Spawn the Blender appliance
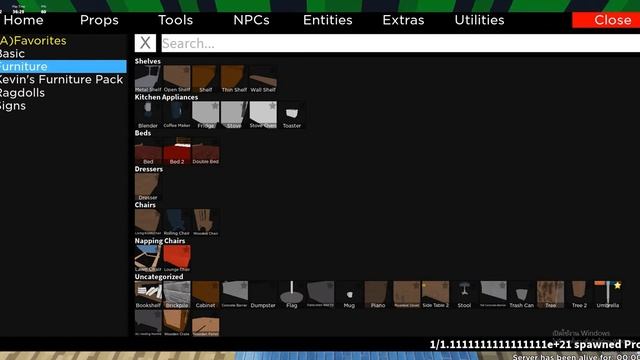 148,115
